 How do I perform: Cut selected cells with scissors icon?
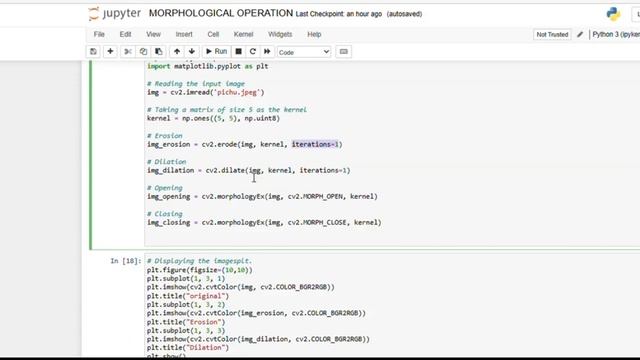click(128, 51)
